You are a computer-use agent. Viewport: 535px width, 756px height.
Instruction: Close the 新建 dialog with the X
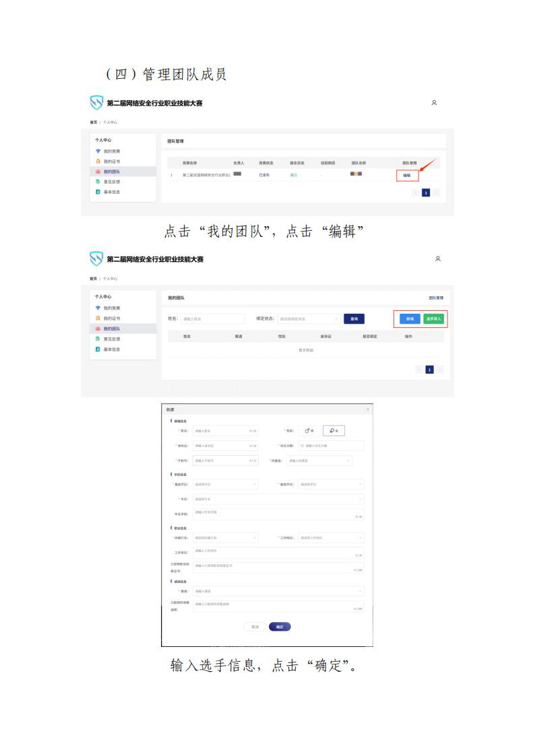(368, 409)
